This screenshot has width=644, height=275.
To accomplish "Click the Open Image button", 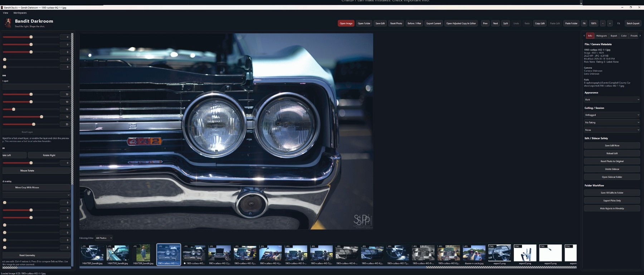I will click(346, 23).
